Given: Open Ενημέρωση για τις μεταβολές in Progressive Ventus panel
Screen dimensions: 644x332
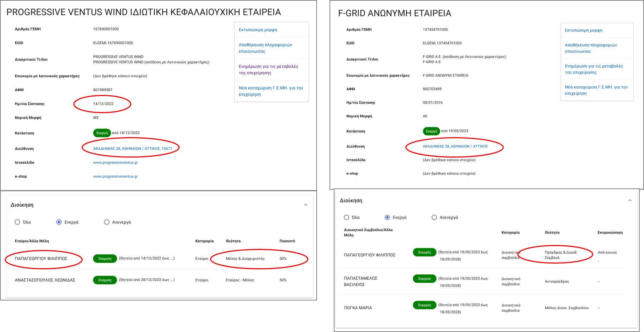Looking at the screenshot, I should 268,69.
